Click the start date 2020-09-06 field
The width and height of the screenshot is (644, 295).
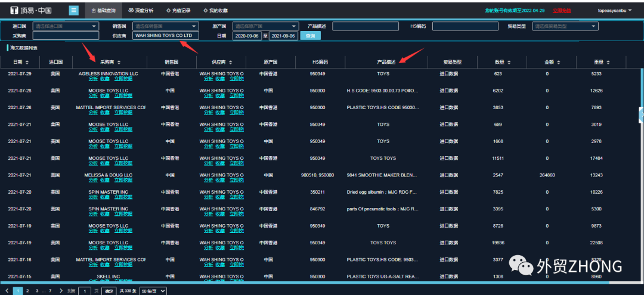click(x=247, y=36)
